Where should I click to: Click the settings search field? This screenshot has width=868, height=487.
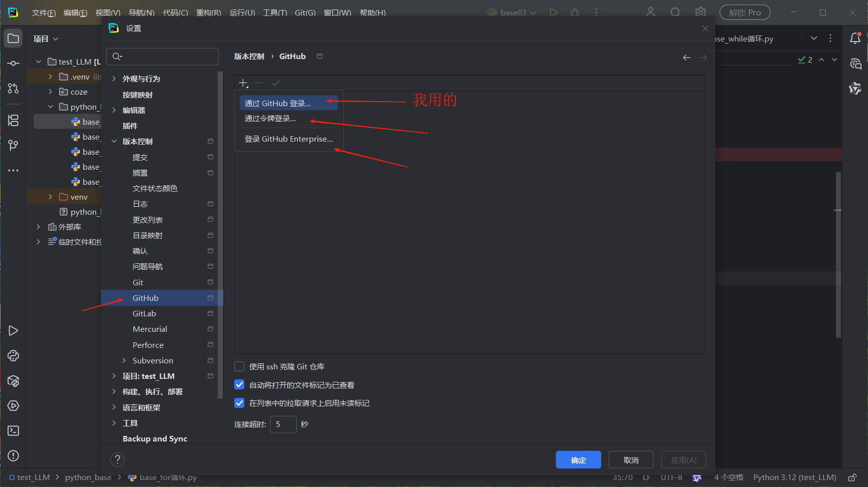pos(163,57)
